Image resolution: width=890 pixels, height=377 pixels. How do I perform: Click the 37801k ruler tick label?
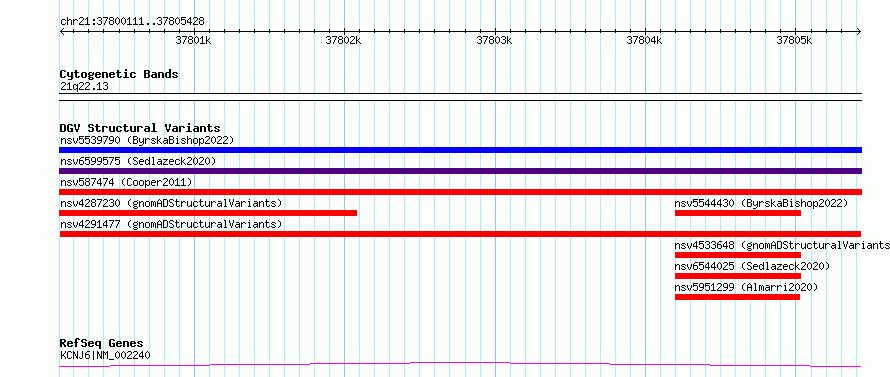[x=194, y=40]
